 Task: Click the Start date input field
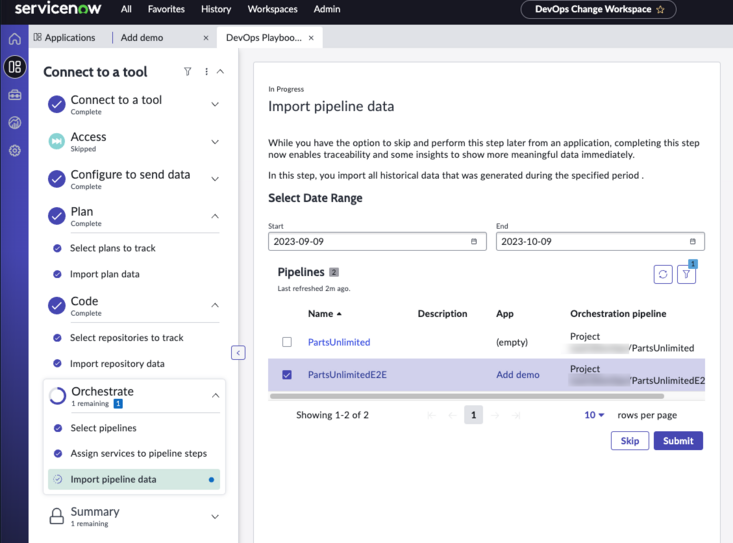pyautogui.click(x=377, y=242)
